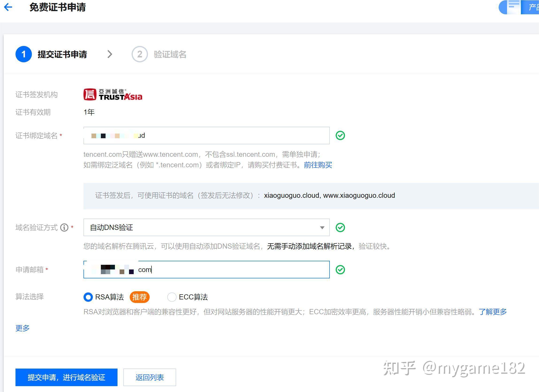
Task: Click the step 1 circle marked 提交证书申请
Action: (23, 54)
